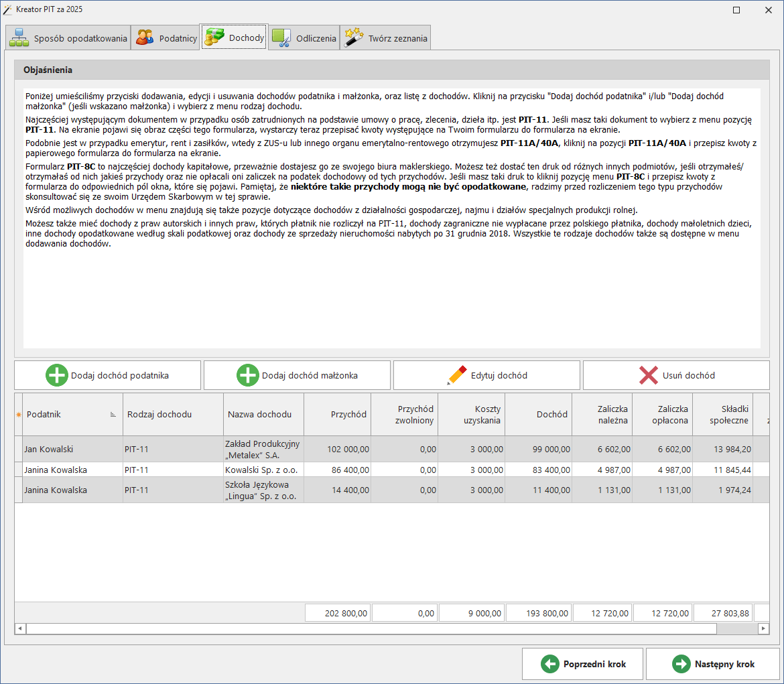Click the pencil icon of Edytuj dochód
784x684 pixels.
(456, 375)
